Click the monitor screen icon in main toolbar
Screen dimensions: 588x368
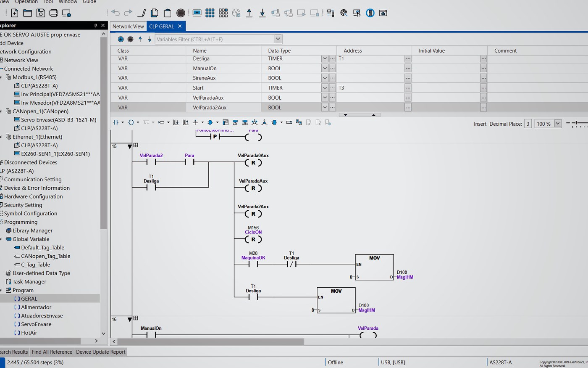point(197,13)
